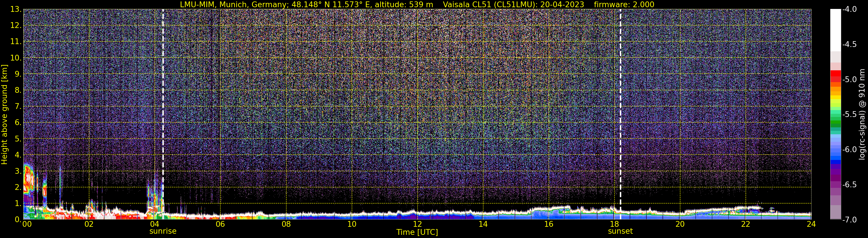The image size is (868, 238).
Task: Click the 'sunrise' label below the time axis
Action: click(x=163, y=231)
